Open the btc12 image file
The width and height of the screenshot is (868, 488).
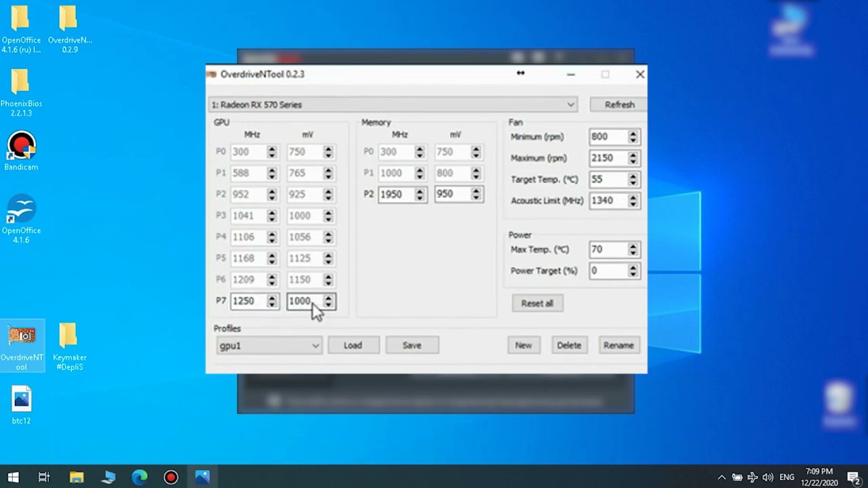point(22,405)
